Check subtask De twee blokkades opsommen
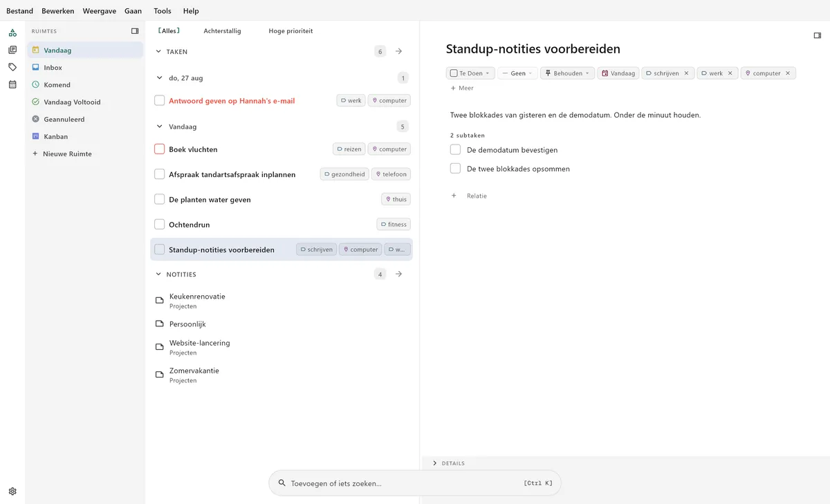Viewport: 830px width, 504px height. pyautogui.click(x=455, y=168)
